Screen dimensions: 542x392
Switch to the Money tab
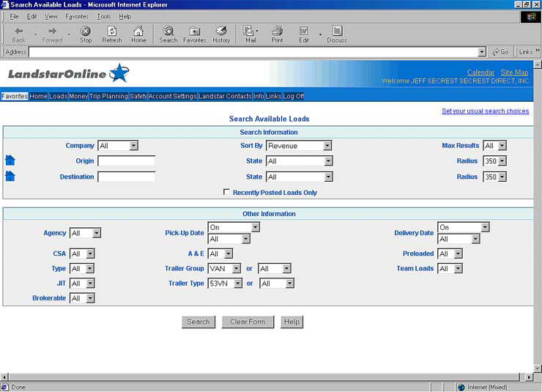pyautogui.click(x=78, y=96)
